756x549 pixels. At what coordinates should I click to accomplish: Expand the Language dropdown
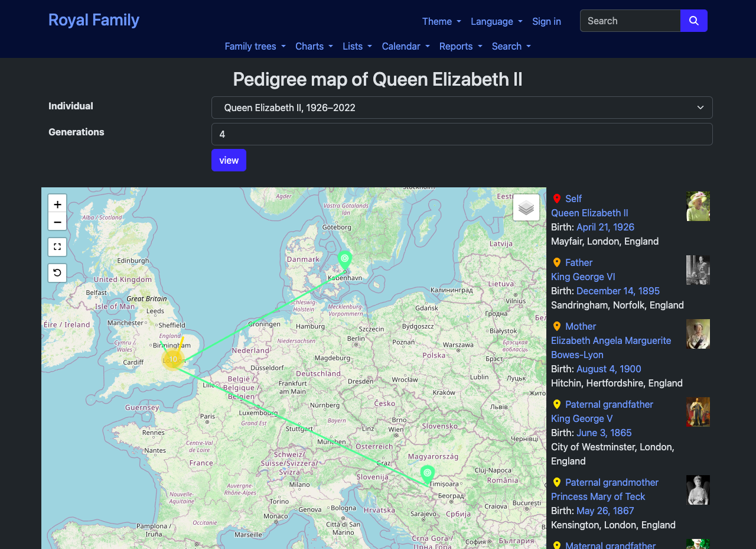tap(497, 21)
